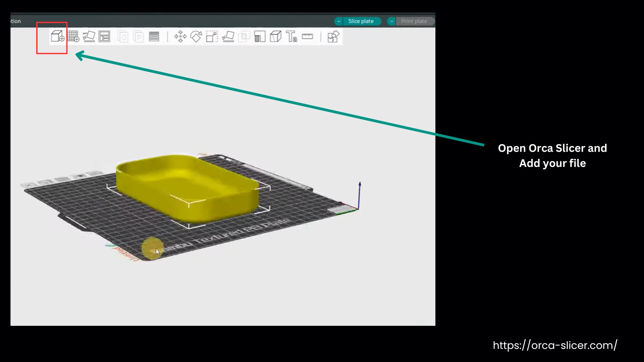Click the https://orca-slicer.com/ link text
The width and height of the screenshot is (644, 362).
point(555,345)
